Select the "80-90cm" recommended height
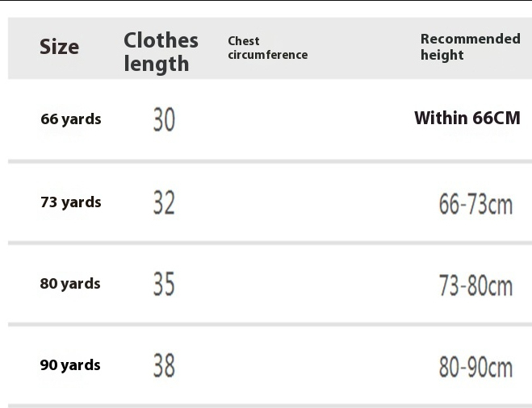Screen dimensions: 532x408 475,367
